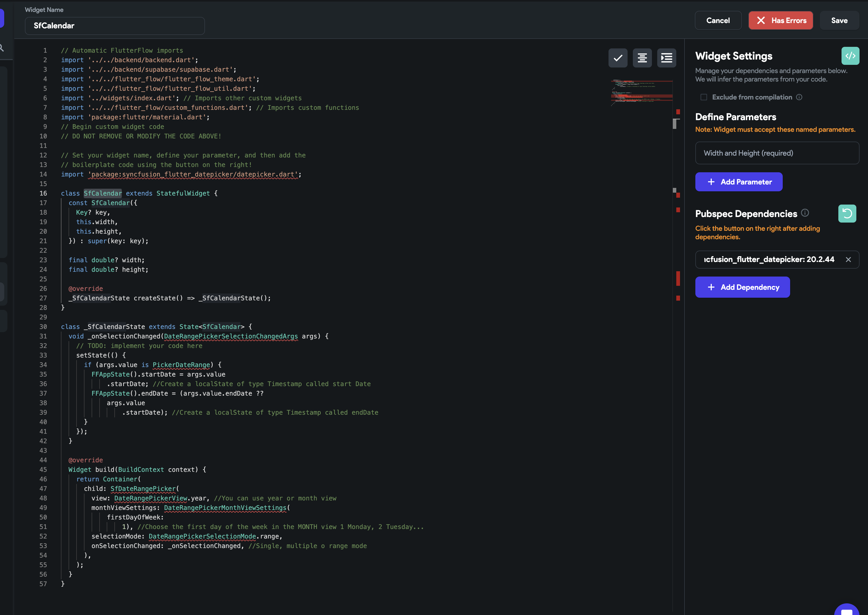Save the SfCalendar widget

[839, 20]
